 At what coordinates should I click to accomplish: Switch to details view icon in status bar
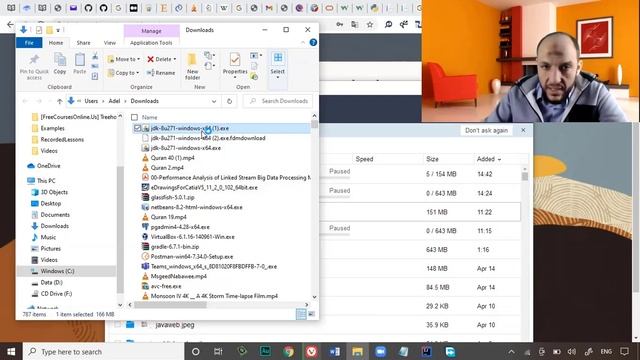301,314
